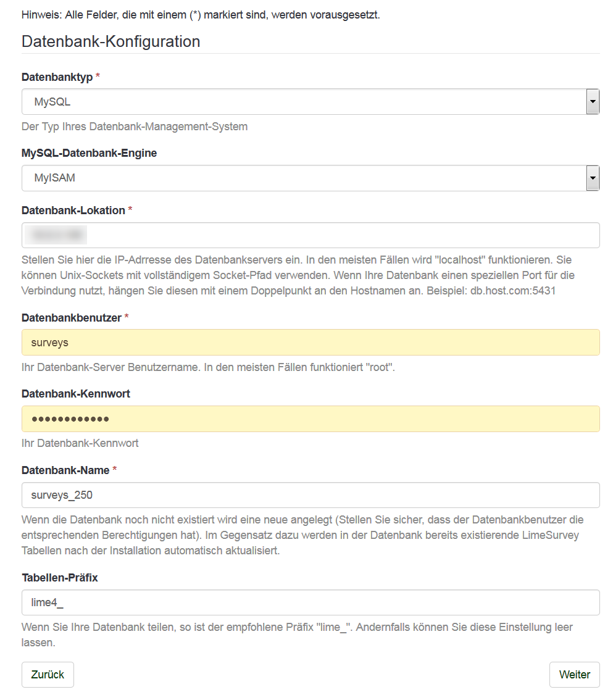Click the Datenbankbenutzer field containing surveys

[x=311, y=343]
